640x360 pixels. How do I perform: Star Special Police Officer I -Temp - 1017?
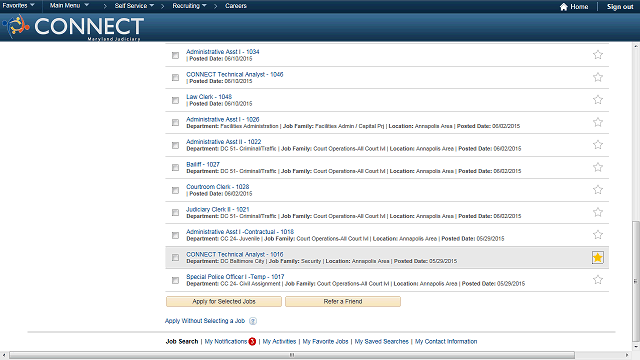click(x=598, y=280)
